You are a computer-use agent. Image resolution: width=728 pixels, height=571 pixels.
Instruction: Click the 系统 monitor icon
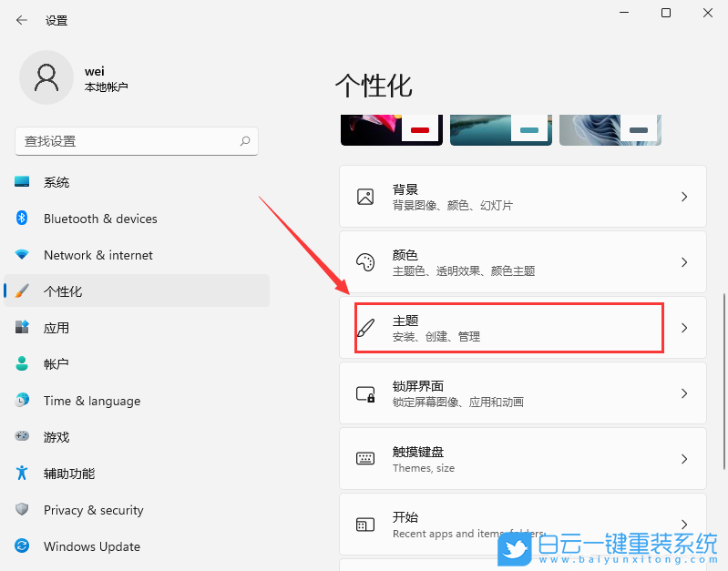(22, 181)
